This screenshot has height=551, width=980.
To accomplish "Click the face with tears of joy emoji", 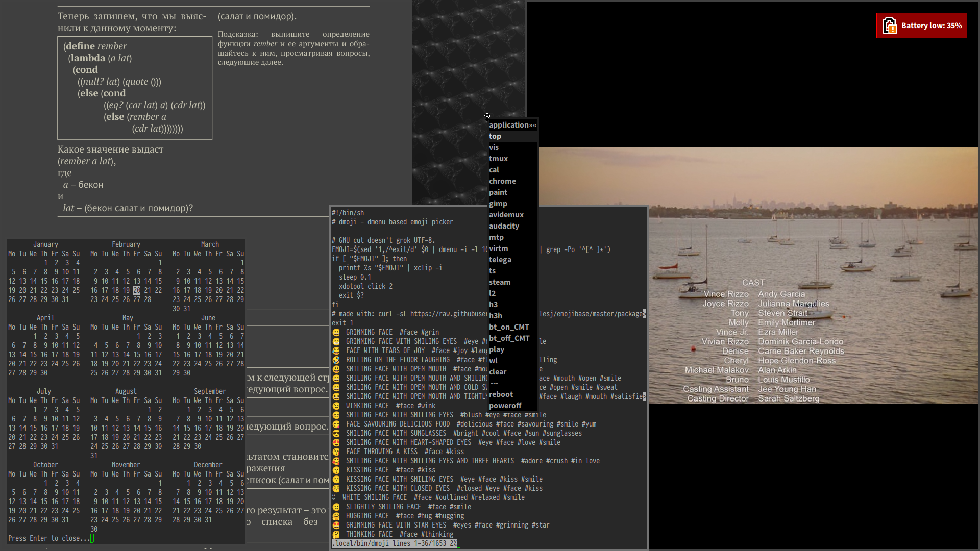I will point(336,350).
